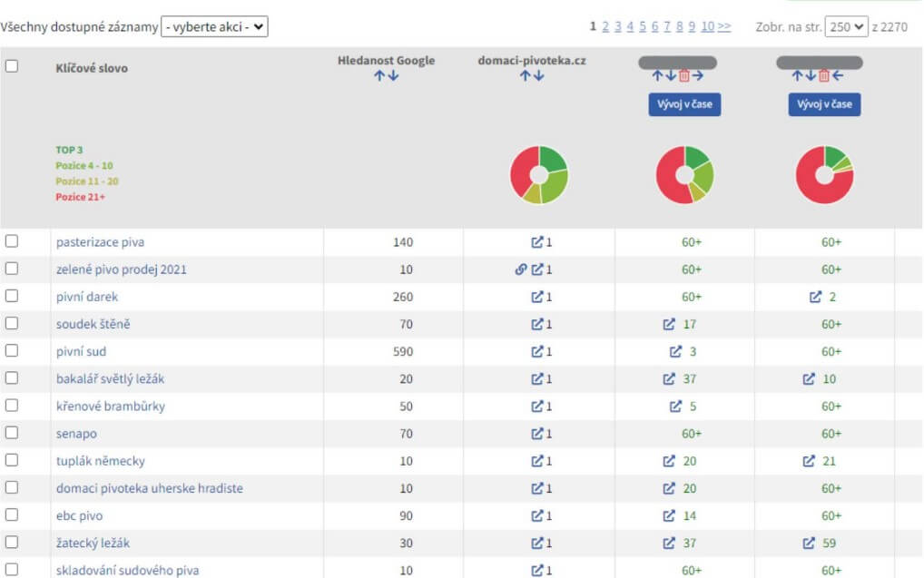Open external result for žatecký ležák position 59
The height and width of the screenshot is (578, 924).
click(809, 544)
